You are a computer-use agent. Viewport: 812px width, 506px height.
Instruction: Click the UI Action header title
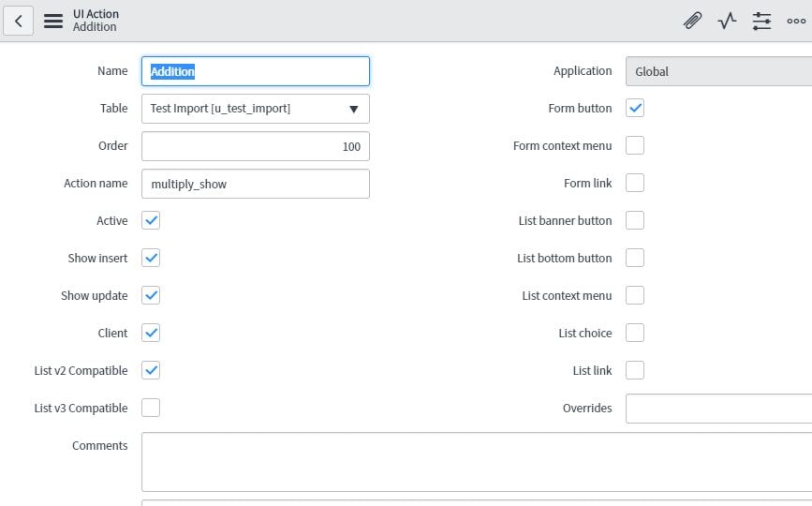point(96,14)
